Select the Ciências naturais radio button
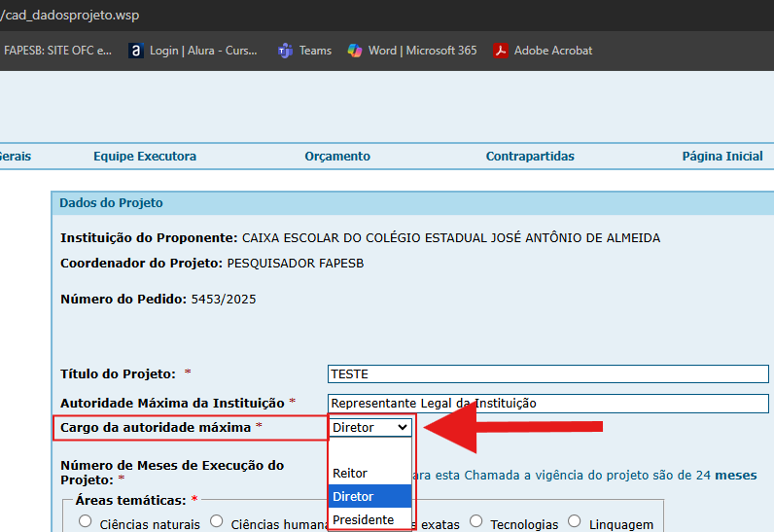The image size is (774, 532). [86, 522]
